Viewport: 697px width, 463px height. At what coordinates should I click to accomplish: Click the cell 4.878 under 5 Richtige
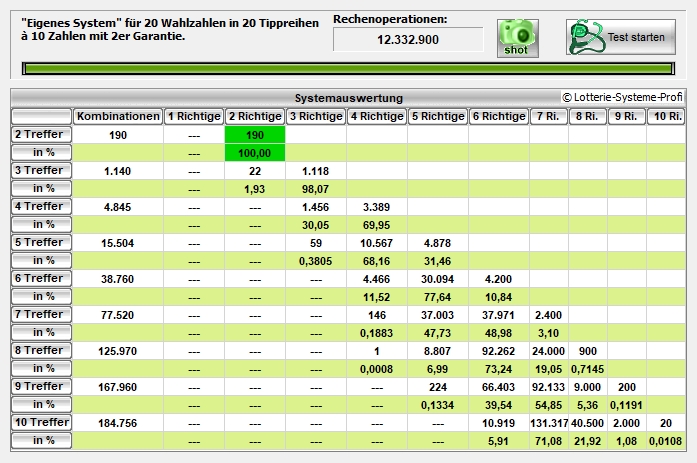pyautogui.click(x=437, y=243)
